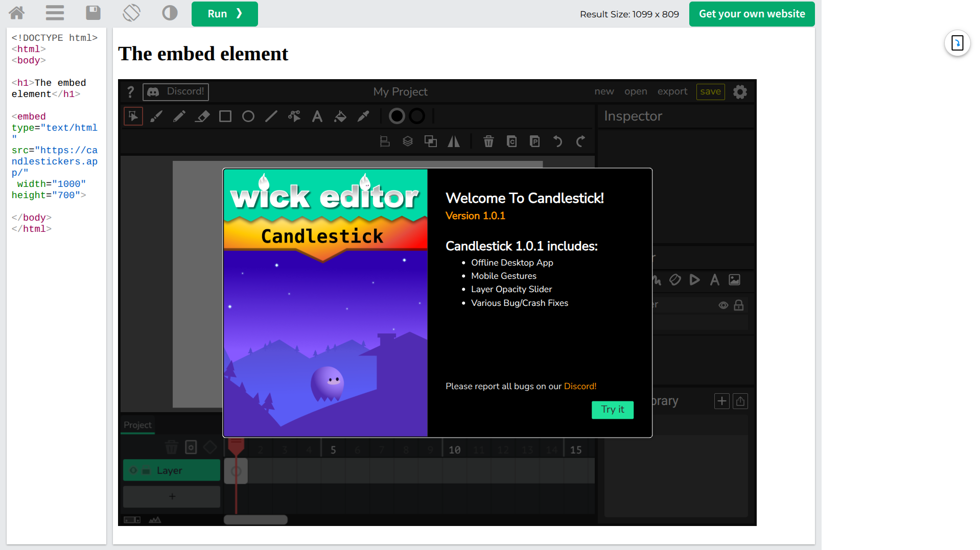Click the 'export' menu item
Viewport: 980px width, 550px height.
click(x=672, y=91)
